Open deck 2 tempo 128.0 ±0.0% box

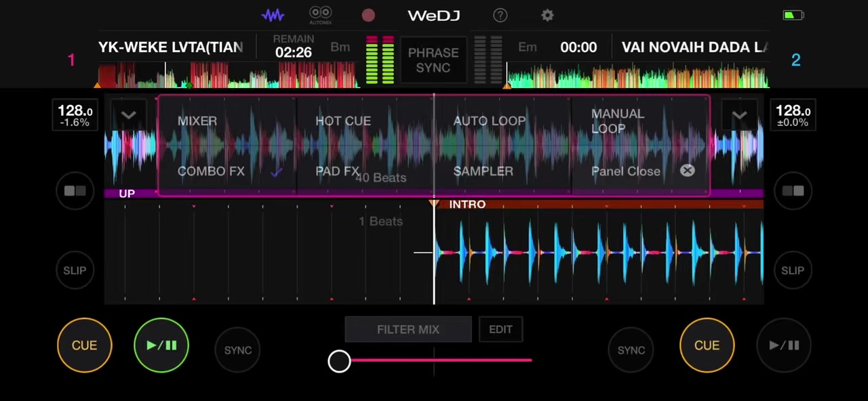coord(793,115)
